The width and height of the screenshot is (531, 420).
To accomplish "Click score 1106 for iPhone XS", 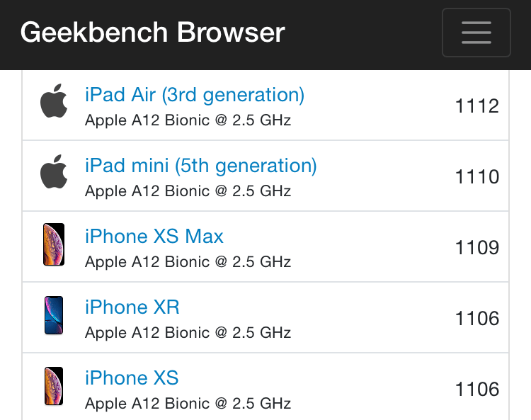I will point(476,389).
